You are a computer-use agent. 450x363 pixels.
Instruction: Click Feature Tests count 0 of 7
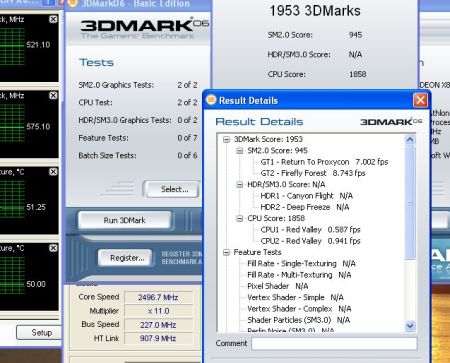click(187, 138)
